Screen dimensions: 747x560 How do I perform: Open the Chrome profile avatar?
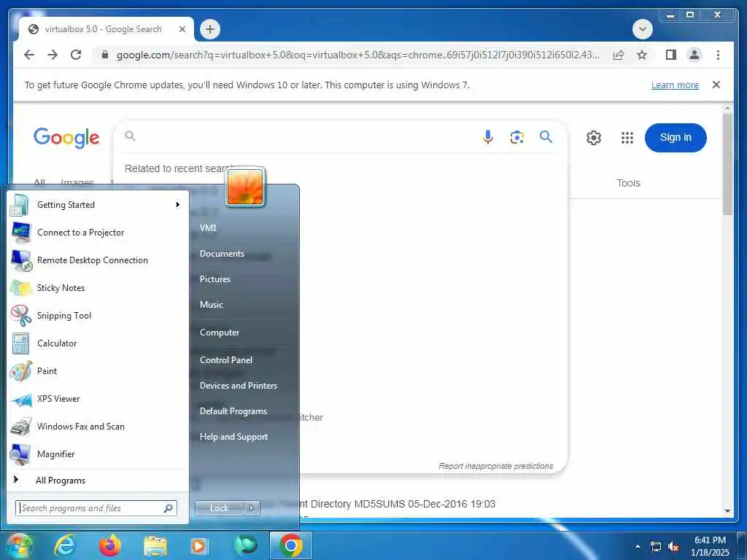tap(694, 55)
